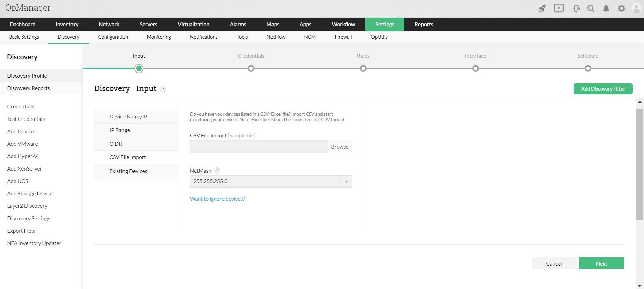Open the Virtualization menu

193,24
